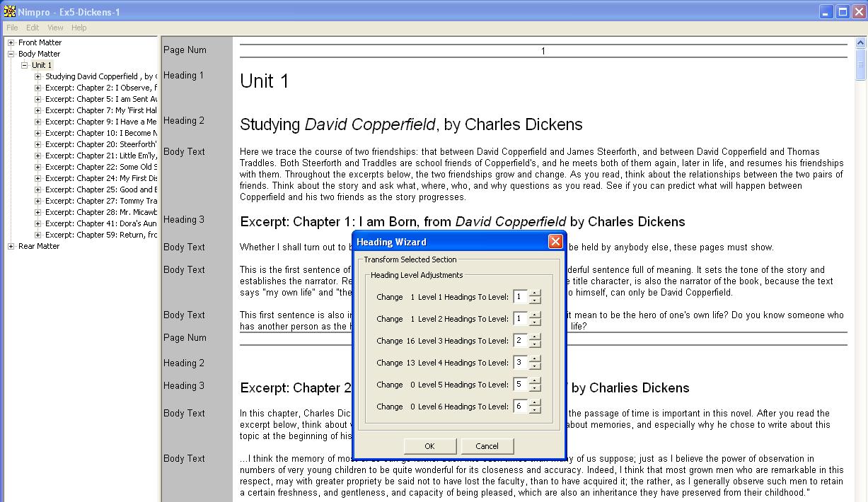Increase Level 2 Headings target level

pos(535,315)
